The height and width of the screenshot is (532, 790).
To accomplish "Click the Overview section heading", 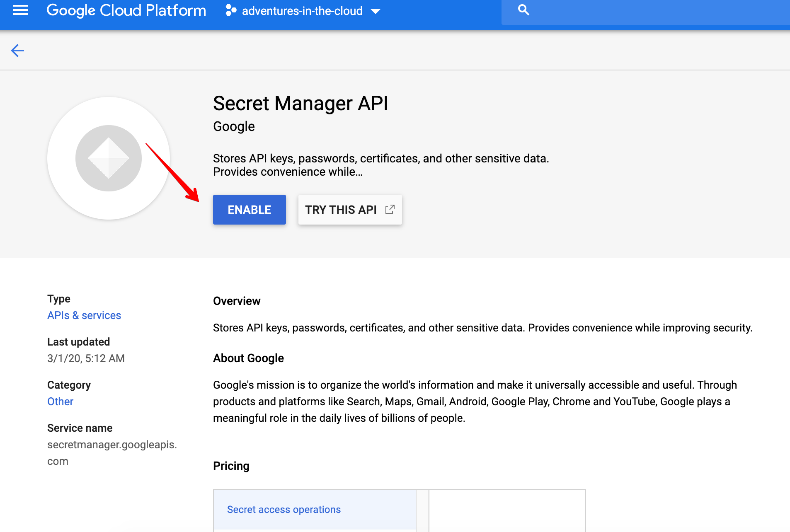I will (237, 301).
